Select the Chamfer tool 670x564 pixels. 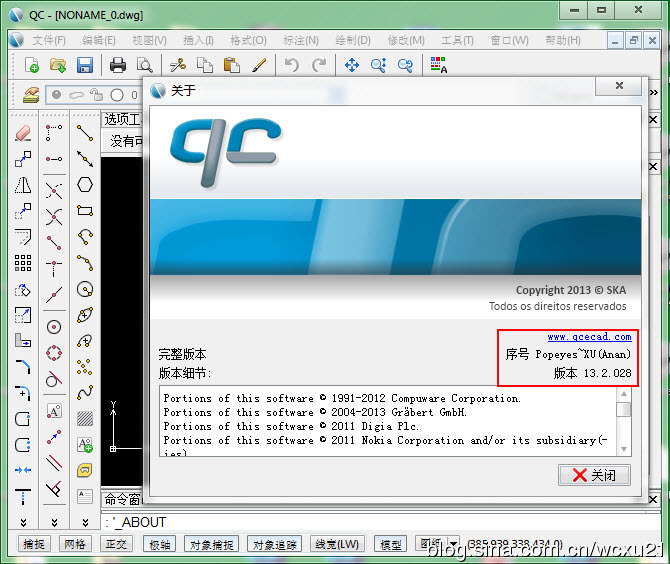coord(23,367)
